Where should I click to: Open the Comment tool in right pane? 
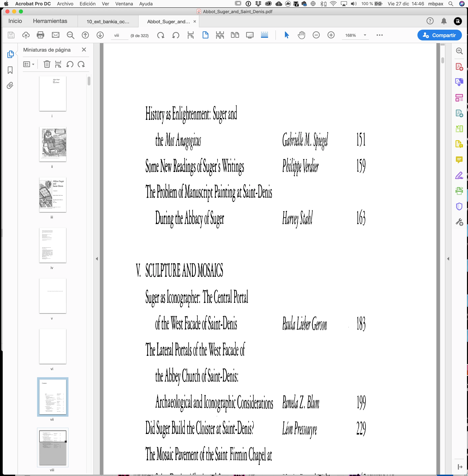(459, 160)
